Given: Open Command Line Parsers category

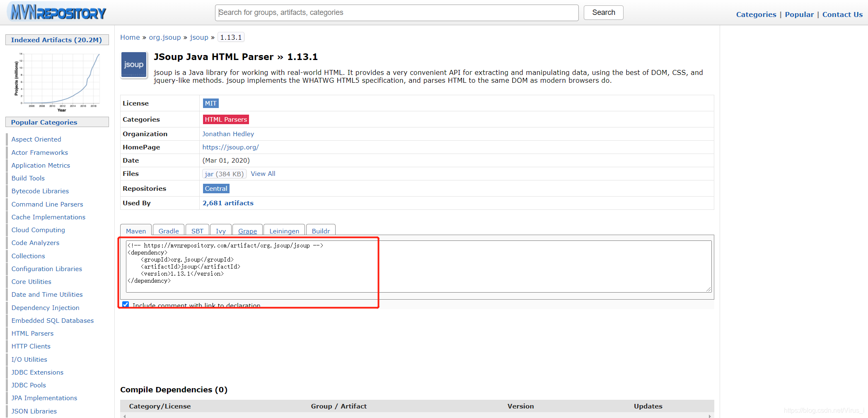Looking at the screenshot, I should (x=47, y=204).
